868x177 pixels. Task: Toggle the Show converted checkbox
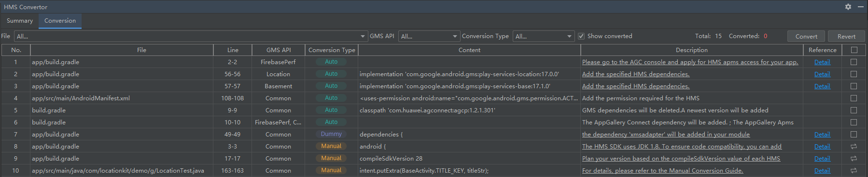pyautogui.click(x=581, y=36)
